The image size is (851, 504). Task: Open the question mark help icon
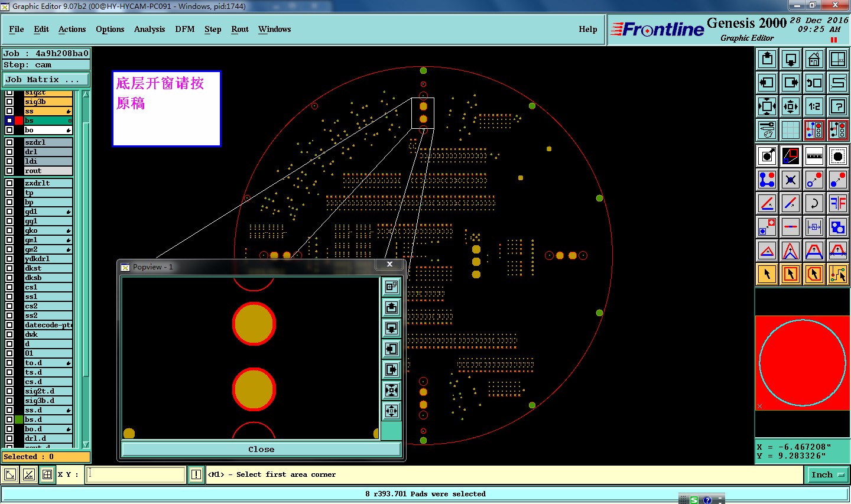(x=838, y=106)
